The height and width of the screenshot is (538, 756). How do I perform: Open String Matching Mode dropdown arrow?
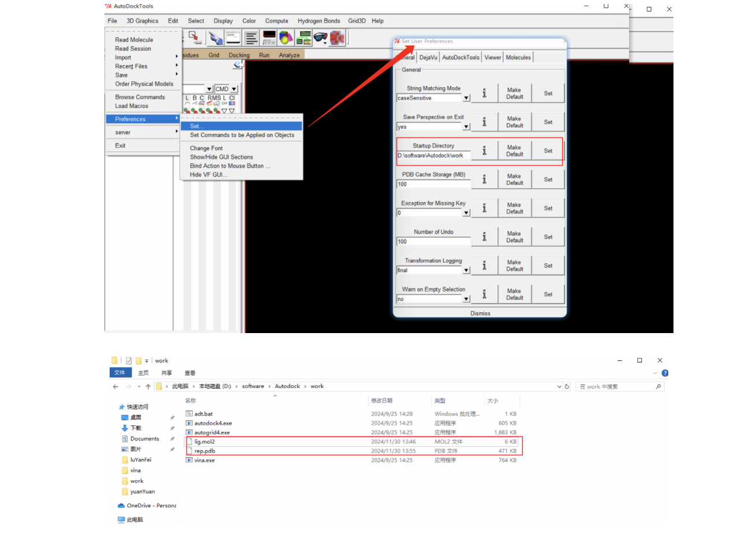pos(466,98)
